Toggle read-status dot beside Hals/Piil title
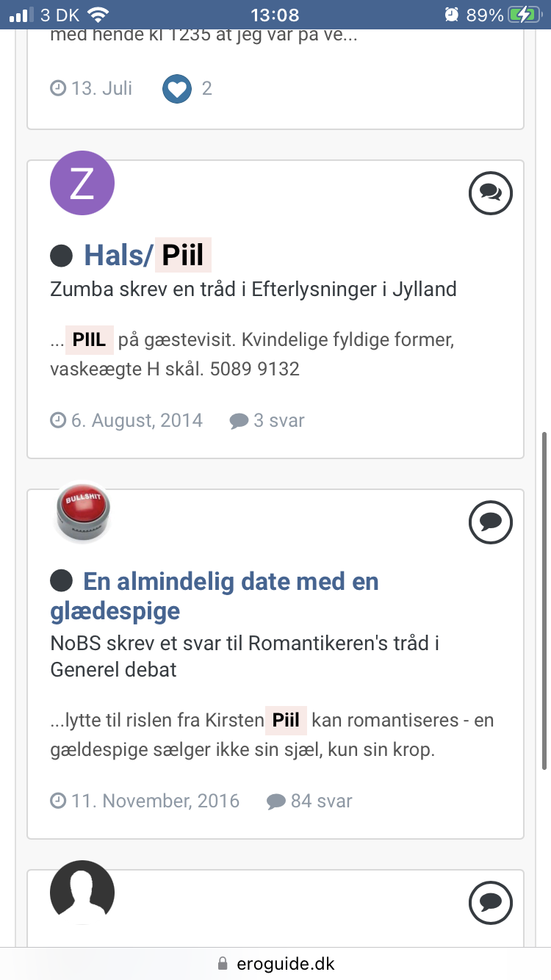The width and height of the screenshot is (551, 980). pyautogui.click(x=62, y=256)
